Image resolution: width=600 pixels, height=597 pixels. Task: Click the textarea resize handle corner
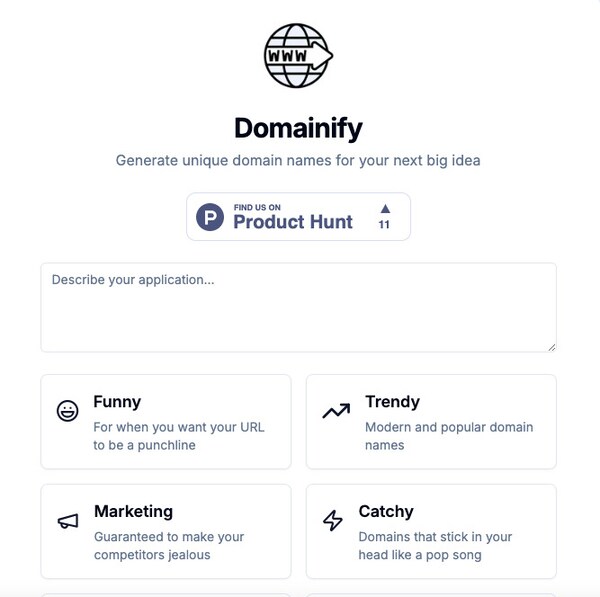click(551, 346)
